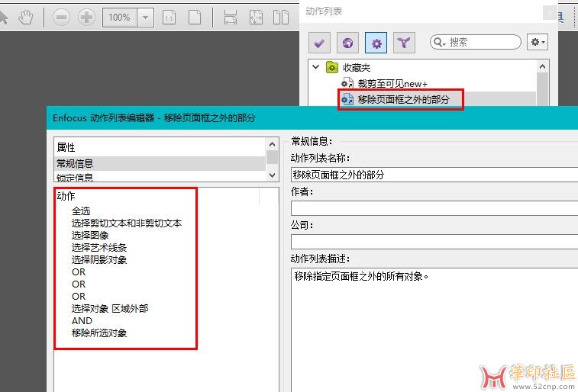The image size is (578, 392).
Task: Set view to actual size 1:1
Action: 169,17
